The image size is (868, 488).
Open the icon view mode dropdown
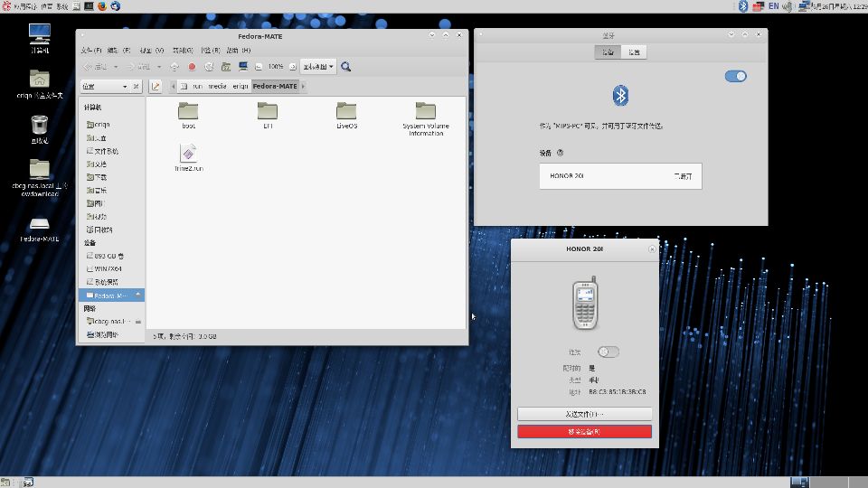coord(317,66)
